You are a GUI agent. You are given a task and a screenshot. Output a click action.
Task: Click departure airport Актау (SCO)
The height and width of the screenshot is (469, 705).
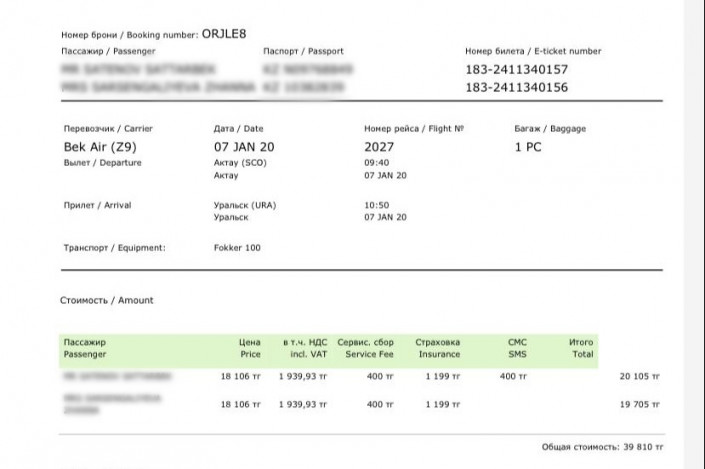[x=239, y=162]
